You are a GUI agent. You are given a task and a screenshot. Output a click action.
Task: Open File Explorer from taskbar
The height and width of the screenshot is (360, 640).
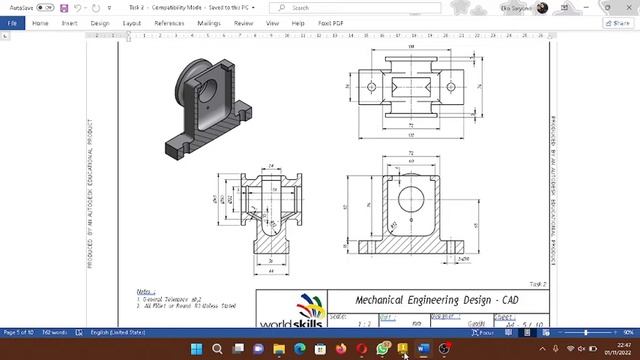tap(279, 349)
